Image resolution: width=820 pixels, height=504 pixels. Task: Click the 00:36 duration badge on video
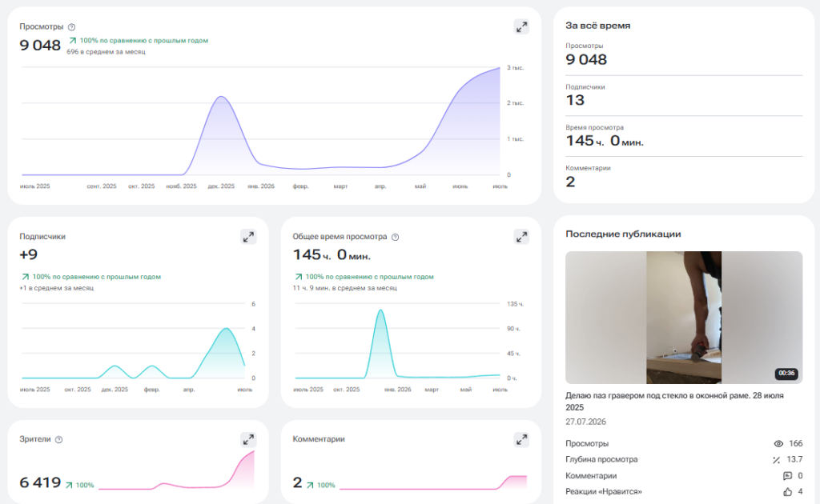(x=786, y=374)
